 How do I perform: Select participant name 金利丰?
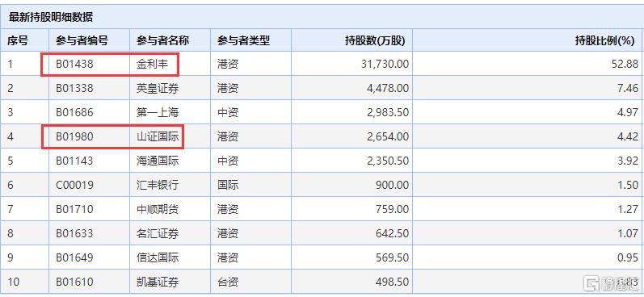point(153,65)
